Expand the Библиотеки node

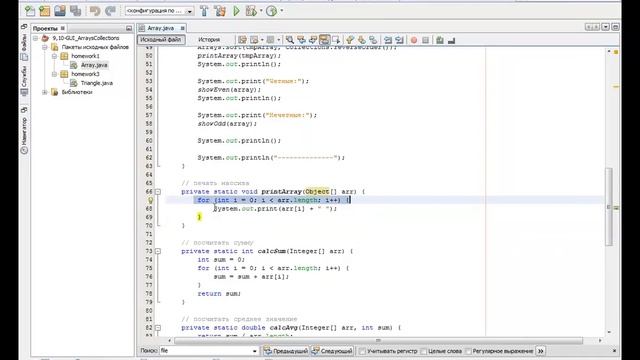point(45,92)
